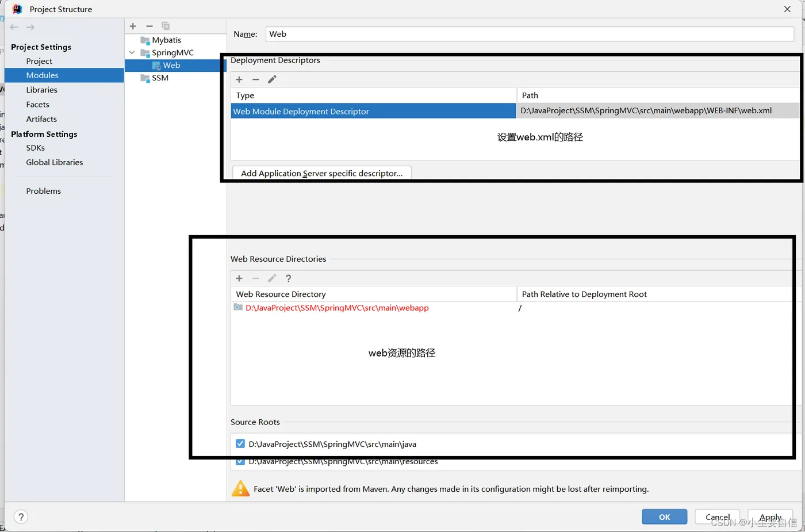The height and width of the screenshot is (532, 805).
Task: Click the OK button
Action: [x=665, y=517]
